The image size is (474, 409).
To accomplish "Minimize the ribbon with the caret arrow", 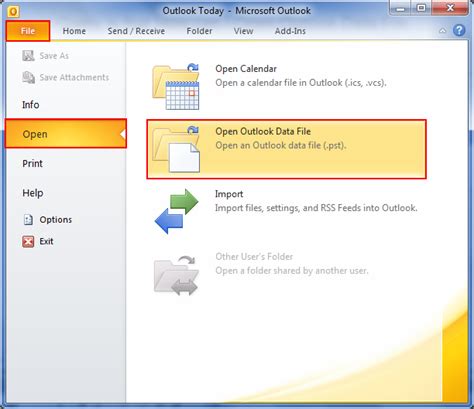I will [x=442, y=31].
